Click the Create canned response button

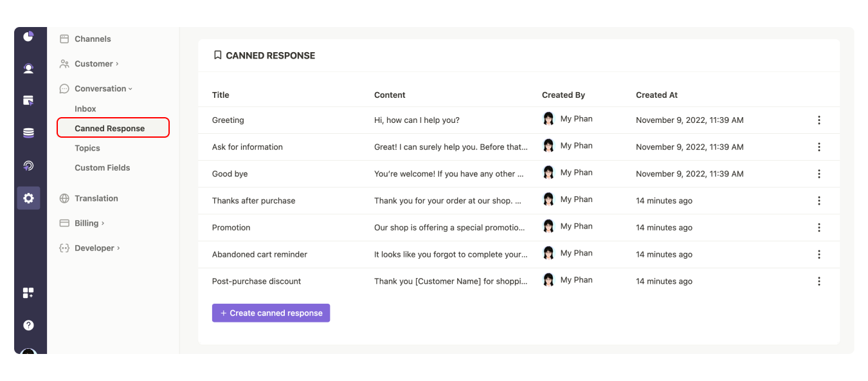tap(271, 313)
